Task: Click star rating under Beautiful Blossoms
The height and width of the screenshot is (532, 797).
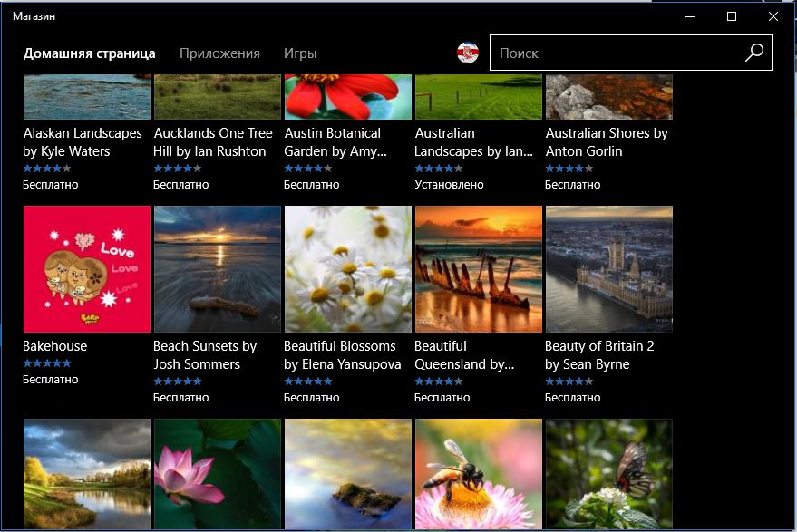Action: pyautogui.click(x=308, y=381)
